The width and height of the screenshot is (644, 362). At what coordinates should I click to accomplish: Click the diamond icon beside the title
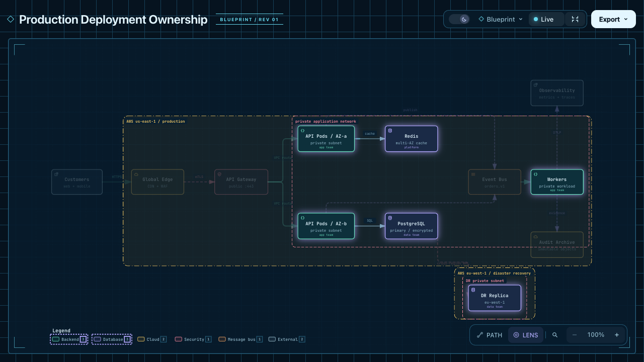point(11,19)
